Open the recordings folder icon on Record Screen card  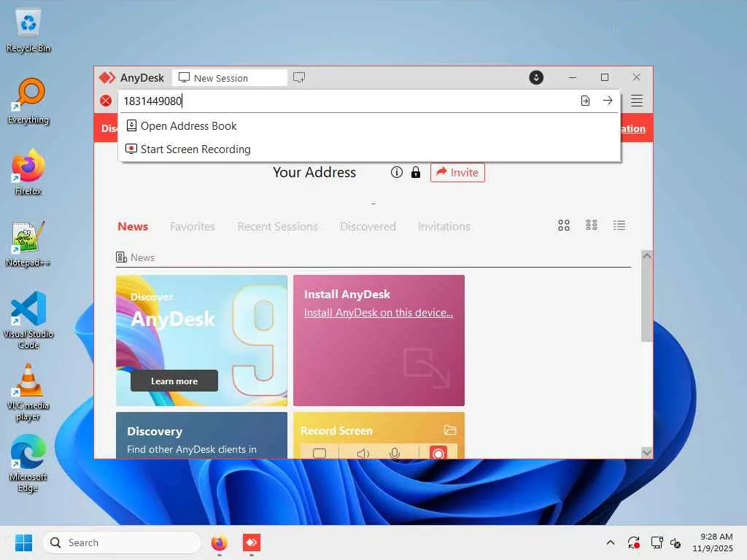(x=449, y=430)
